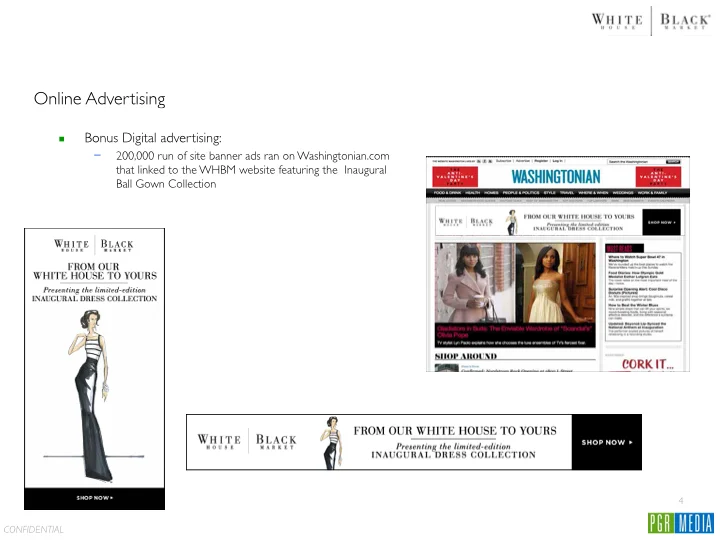Click the Shop Around section heading
This screenshot has height=540, width=720.
click(466, 356)
